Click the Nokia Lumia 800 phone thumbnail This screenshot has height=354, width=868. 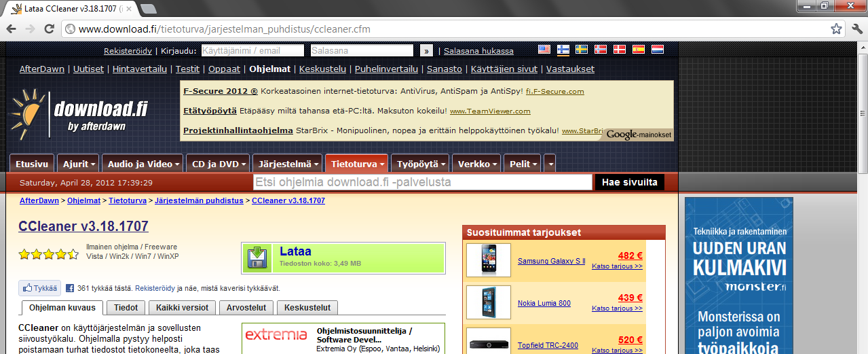pyautogui.click(x=489, y=302)
